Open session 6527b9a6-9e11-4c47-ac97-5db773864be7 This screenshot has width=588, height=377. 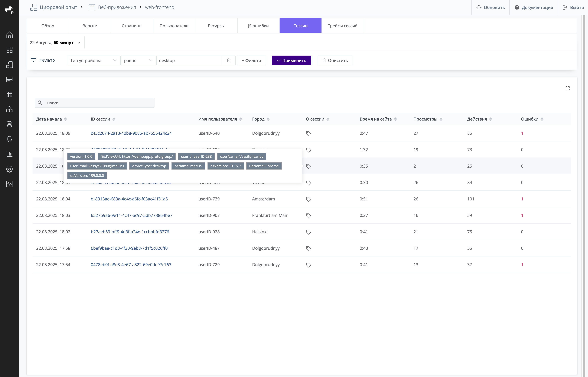[131, 215]
